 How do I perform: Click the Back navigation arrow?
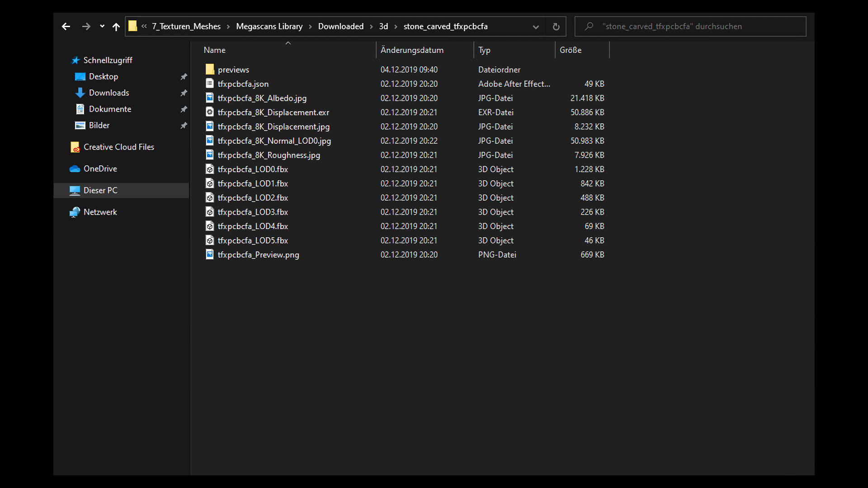[x=66, y=27]
